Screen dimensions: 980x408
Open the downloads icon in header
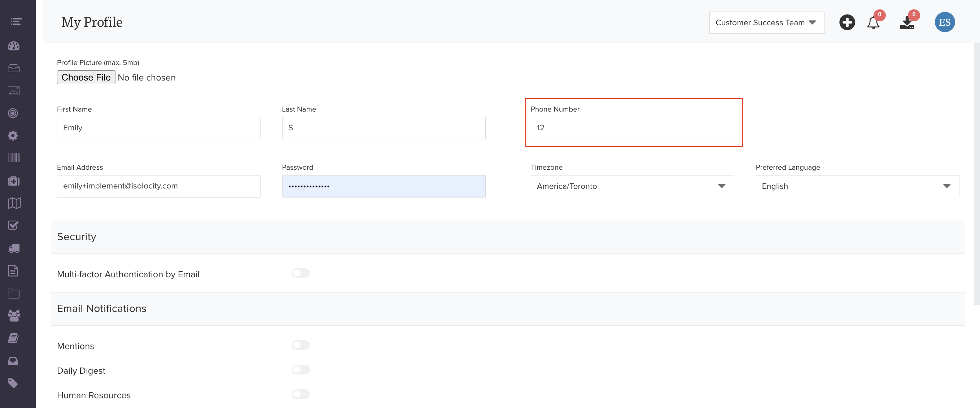pyautogui.click(x=907, y=23)
